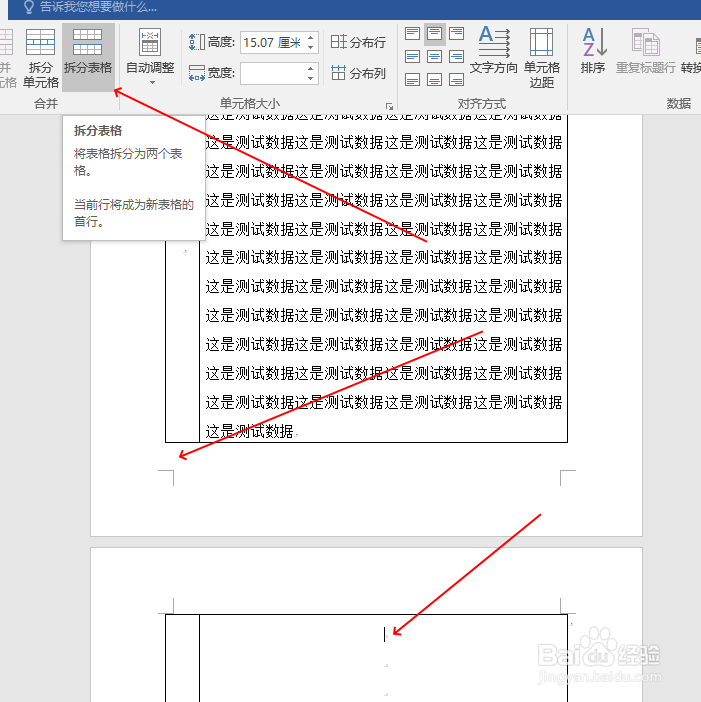The width and height of the screenshot is (701, 702).
Task: Click the Text Direction (文字方向) button
Action: pyautogui.click(x=494, y=50)
